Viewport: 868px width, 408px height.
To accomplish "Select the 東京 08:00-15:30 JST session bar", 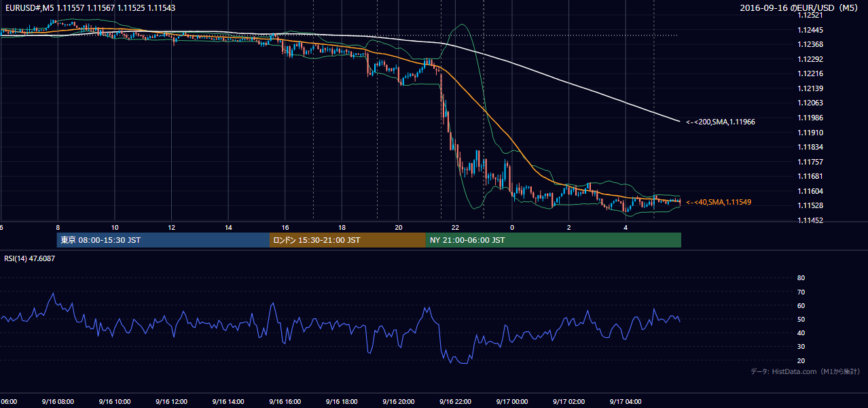I will click(163, 240).
